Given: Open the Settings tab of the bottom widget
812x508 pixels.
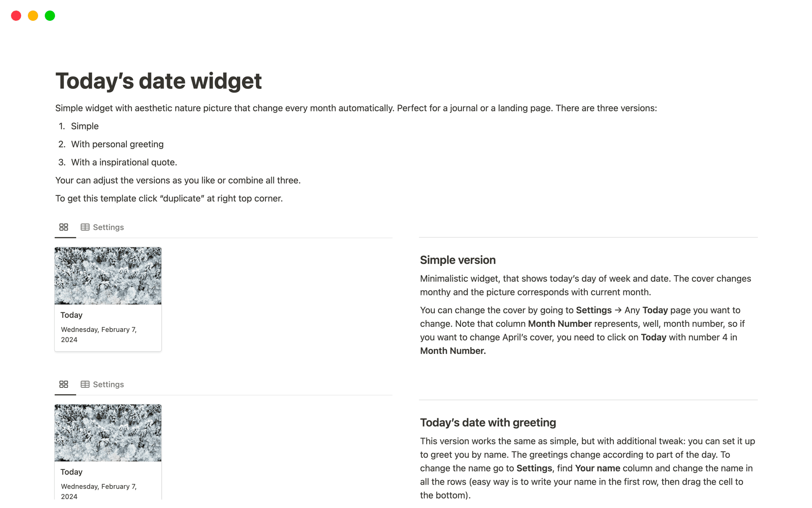Looking at the screenshot, I should [x=102, y=384].
